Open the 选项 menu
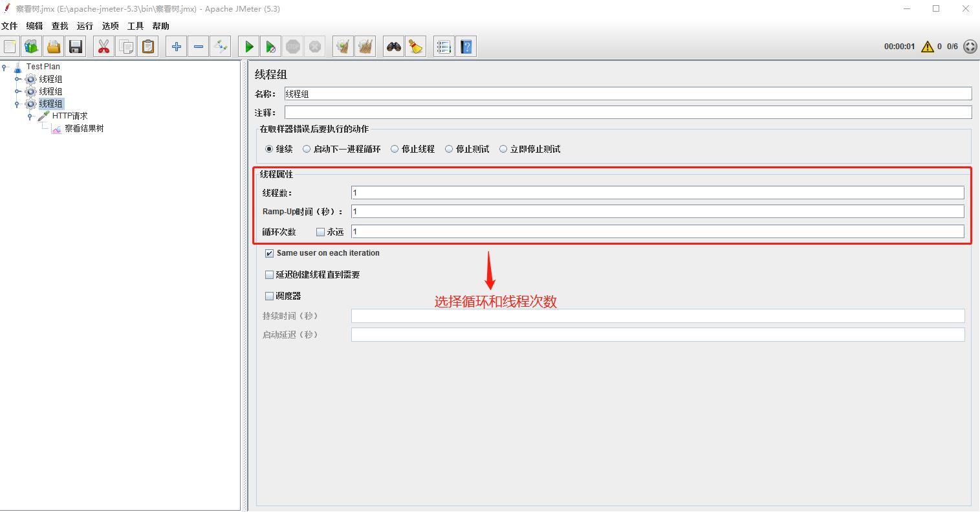Image resolution: width=980 pixels, height=512 pixels. tap(110, 26)
